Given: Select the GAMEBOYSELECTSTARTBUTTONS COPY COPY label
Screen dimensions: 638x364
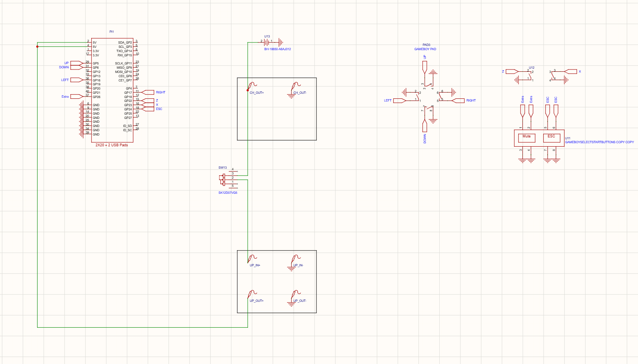Looking at the screenshot, I should coord(599,142).
